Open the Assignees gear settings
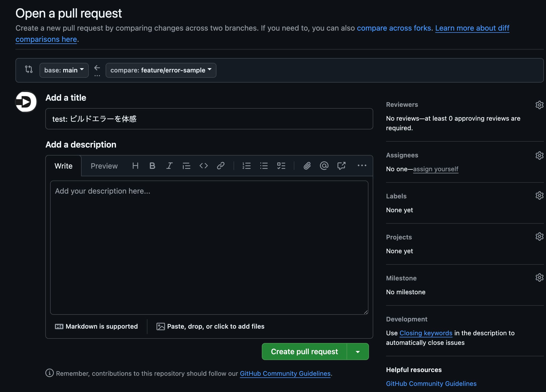The height and width of the screenshot is (392, 546). (539, 155)
